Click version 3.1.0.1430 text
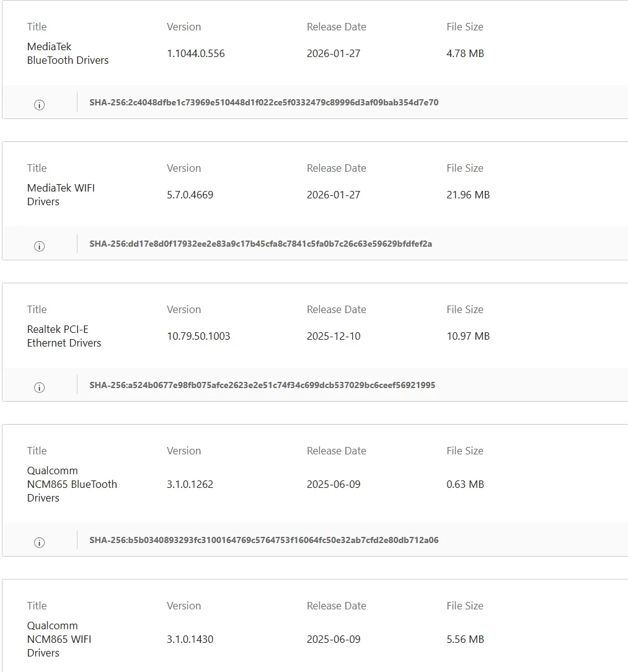 click(190, 639)
